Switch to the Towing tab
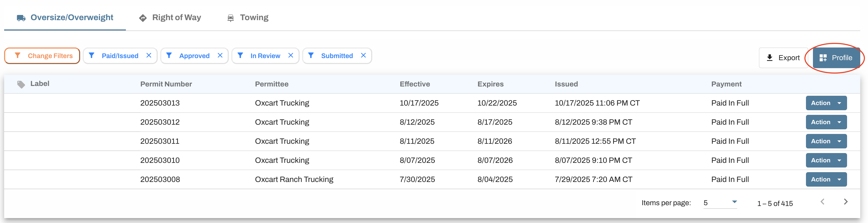Image resolution: width=868 pixels, height=223 pixels. 248,18
